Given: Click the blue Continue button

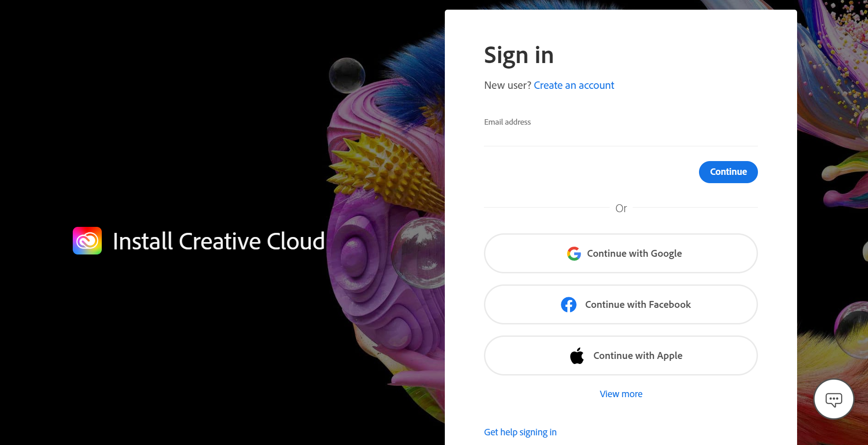Looking at the screenshot, I should 728,172.
